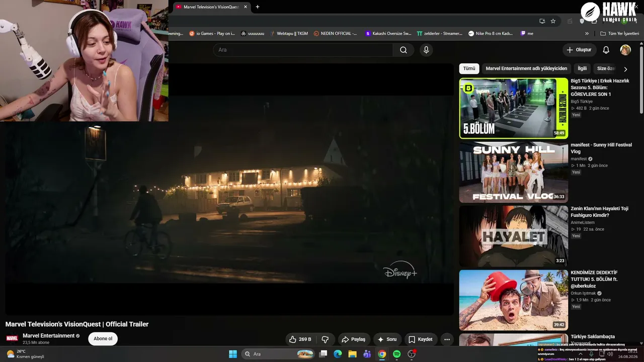Open the 'Oluştur' create menu
The width and height of the screenshot is (644, 362).
[579, 50]
